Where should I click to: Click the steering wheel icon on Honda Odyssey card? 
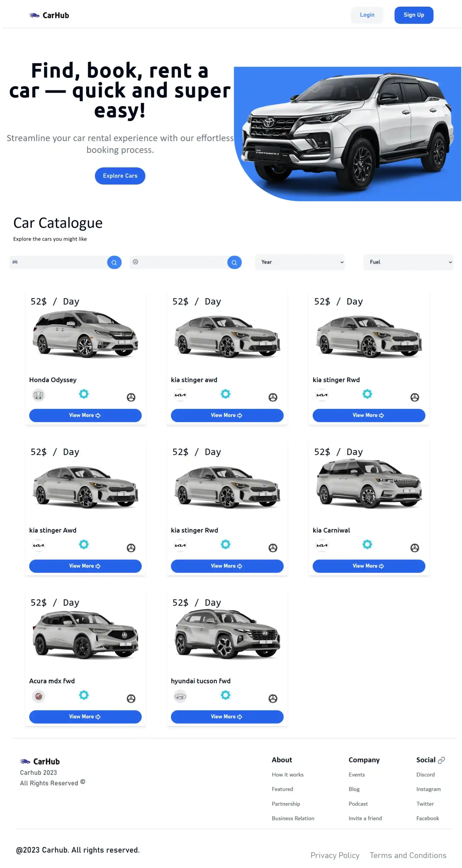pyautogui.click(x=131, y=397)
